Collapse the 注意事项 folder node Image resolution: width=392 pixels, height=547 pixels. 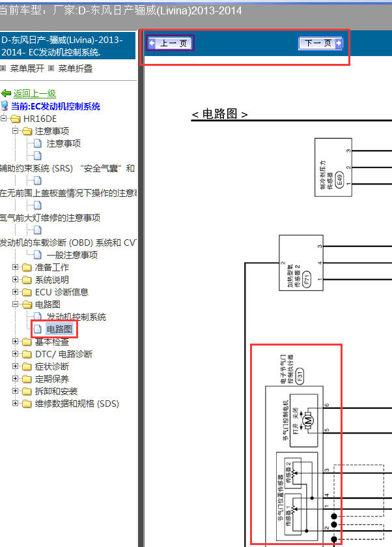[x=15, y=131]
